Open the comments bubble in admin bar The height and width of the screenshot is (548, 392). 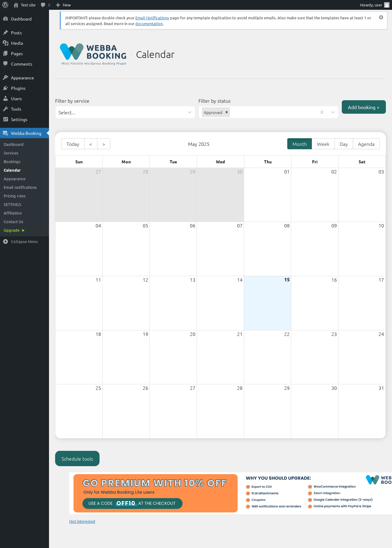point(43,5)
